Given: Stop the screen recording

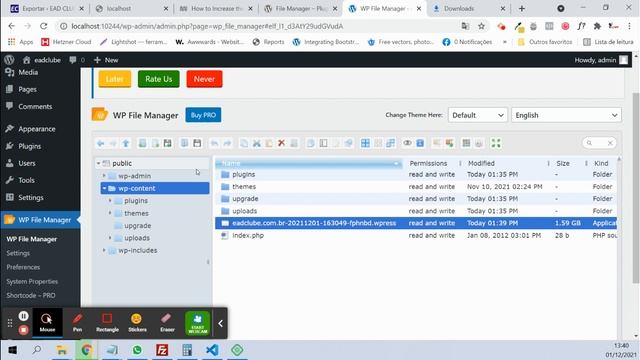Looking at the screenshot, I should pyautogui.click(x=24, y=330).
